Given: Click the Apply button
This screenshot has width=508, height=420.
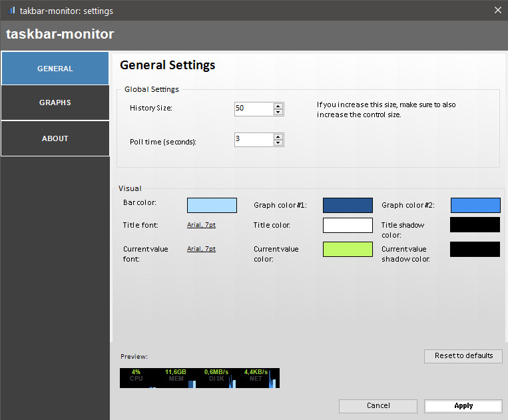Looking at the screenshot, I should tap(463, 406).
